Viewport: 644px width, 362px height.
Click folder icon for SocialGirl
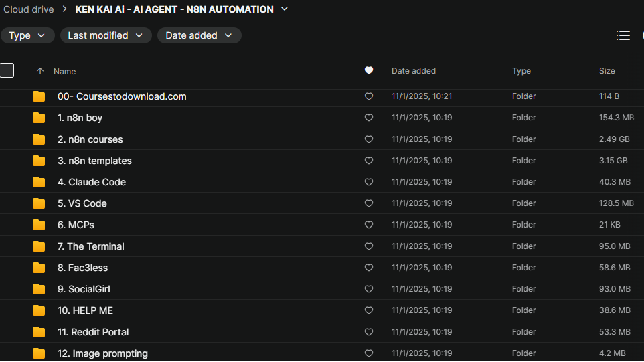[39, 289]
